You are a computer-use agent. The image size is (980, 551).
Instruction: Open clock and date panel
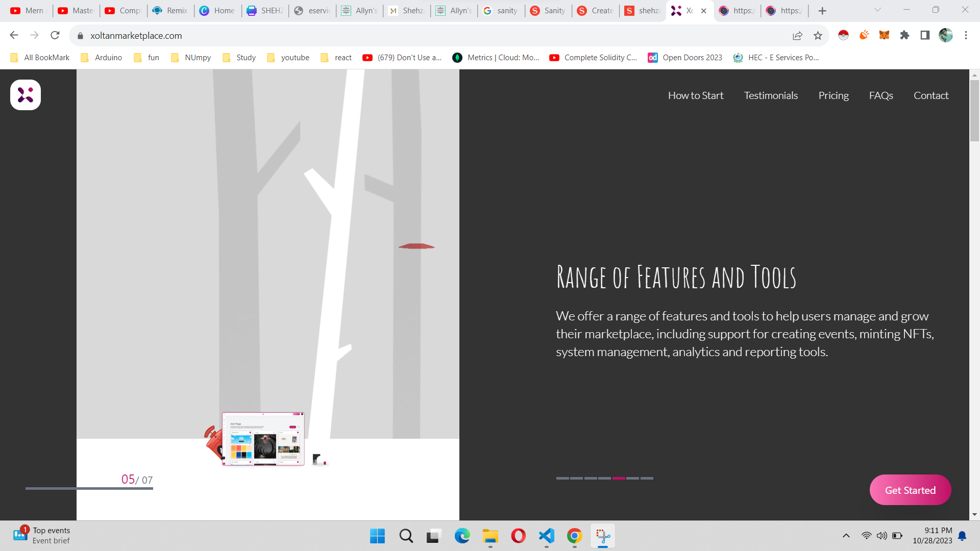933,536
